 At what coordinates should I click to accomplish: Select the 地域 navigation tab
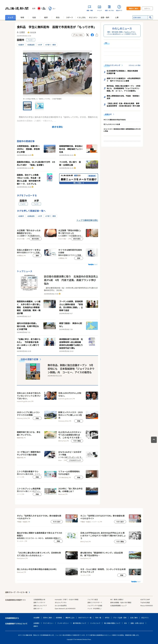tap(22, 18)
